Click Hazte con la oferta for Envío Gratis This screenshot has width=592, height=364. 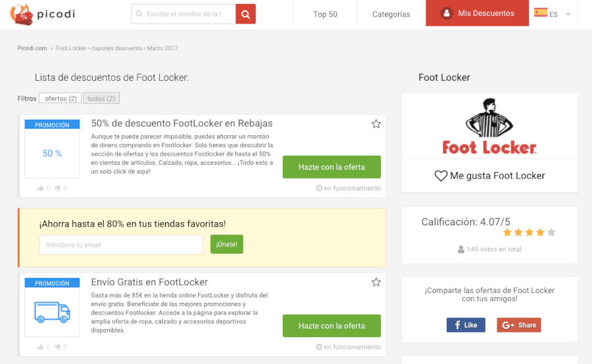click(332, 326)
